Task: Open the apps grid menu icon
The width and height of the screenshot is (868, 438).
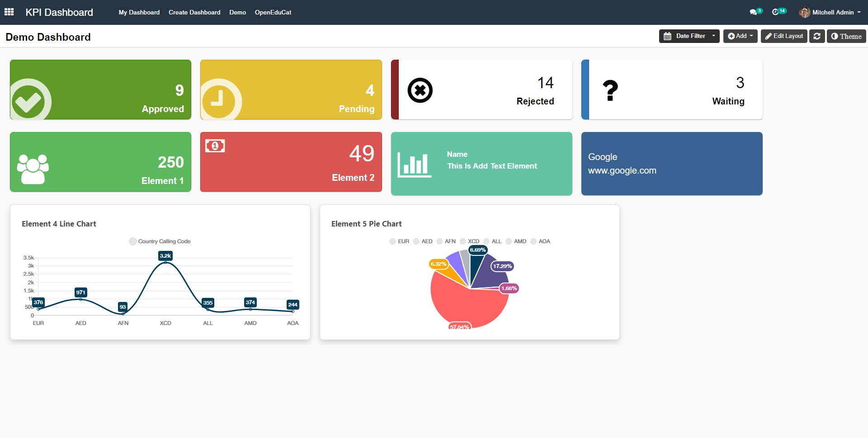Action: 9,12
